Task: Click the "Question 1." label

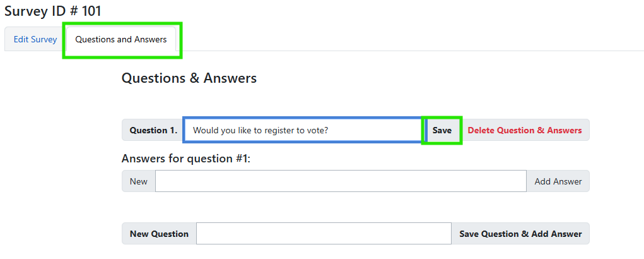Action: [x=153, y=130]
